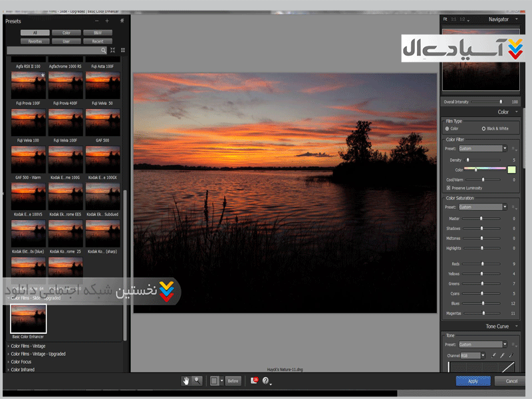Click the pin icon in Presets header
The height and width of the screenshot is (399, 532).
(122, 21)
